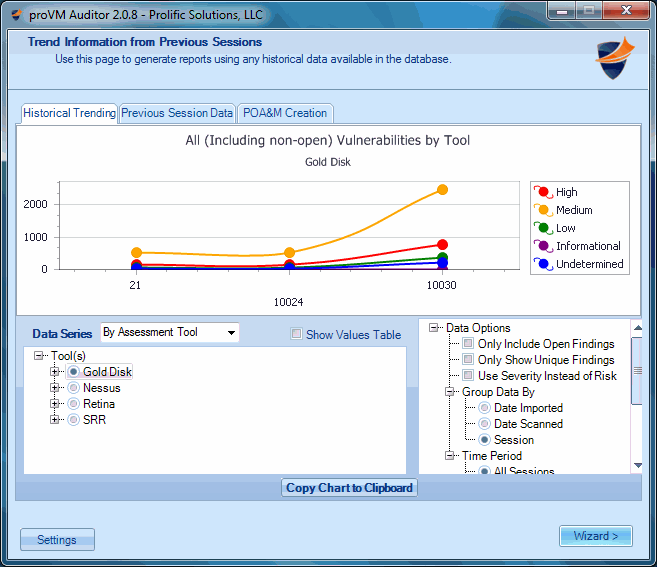Expand the Retina tree node
This screenshot has height=567, width=657.
tap(54, 404)
